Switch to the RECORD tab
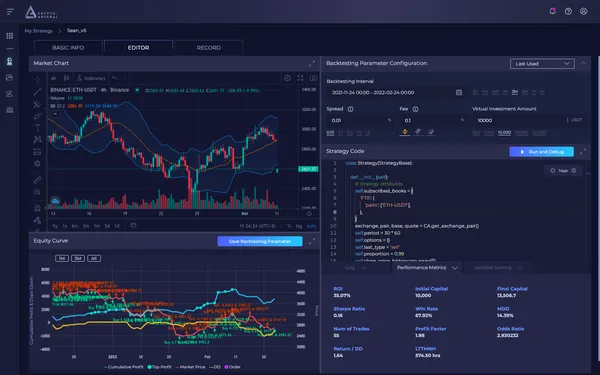600x375 pixels. [x=209, y=48]
